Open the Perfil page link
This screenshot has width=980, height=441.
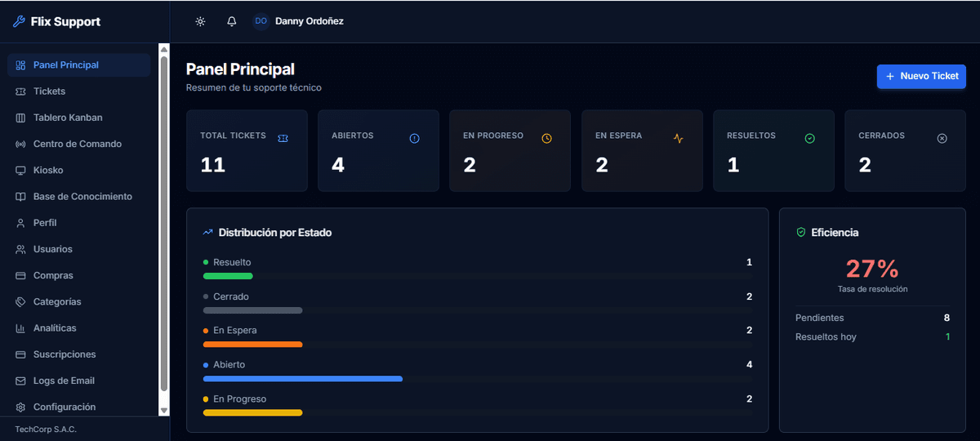pyautogui.click(x=79, y=223)
